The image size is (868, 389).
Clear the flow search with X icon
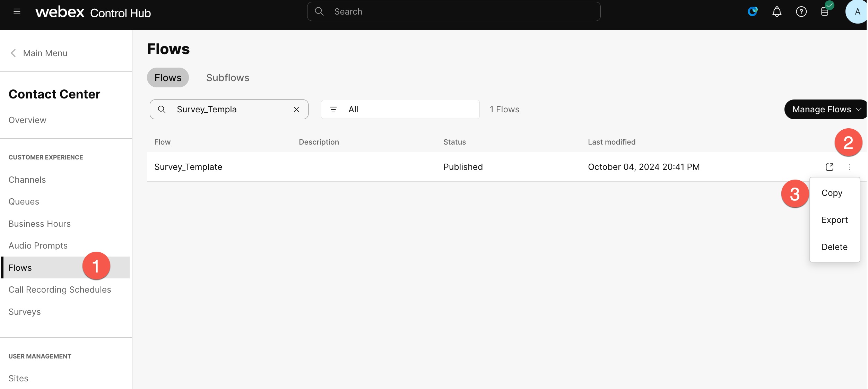(296, 110)
